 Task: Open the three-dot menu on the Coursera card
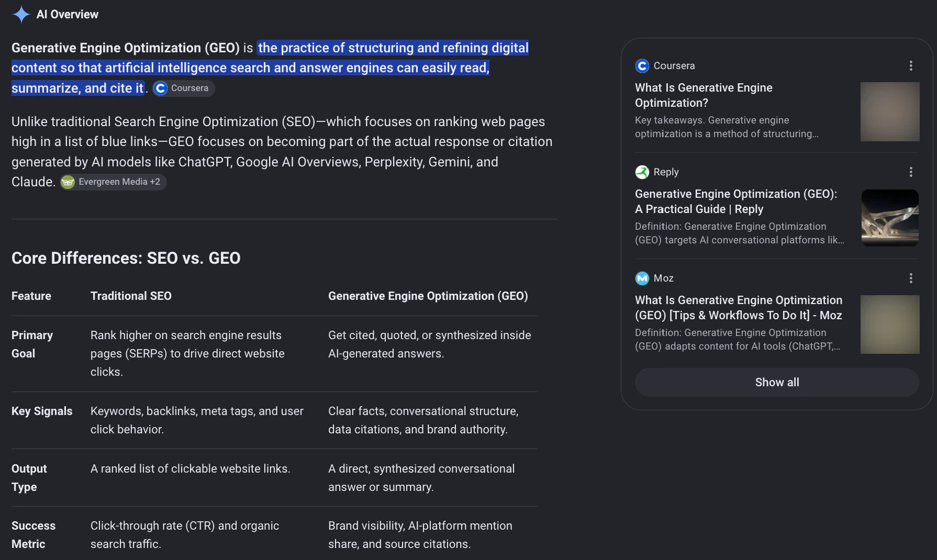(x=911, y=66)
